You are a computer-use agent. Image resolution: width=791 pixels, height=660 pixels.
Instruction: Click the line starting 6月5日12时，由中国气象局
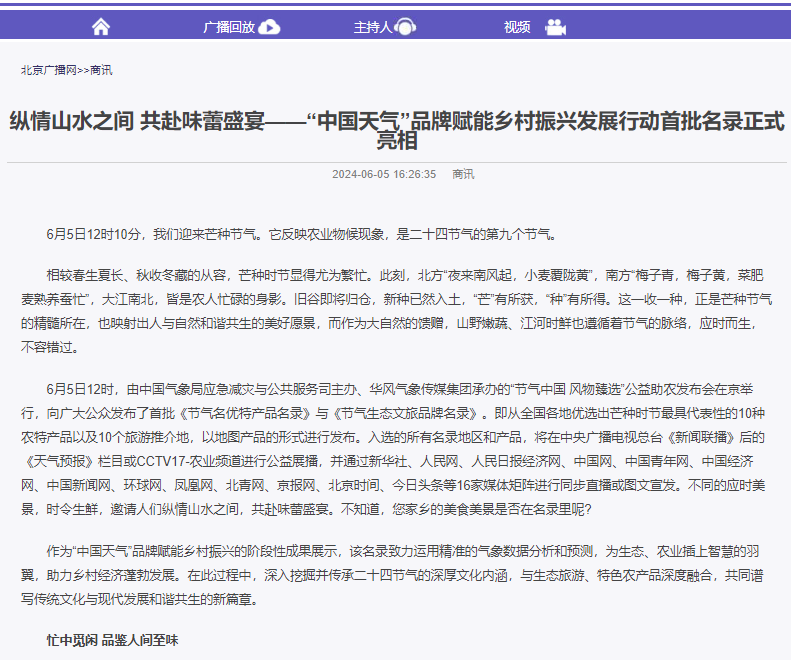coord(400,389)
